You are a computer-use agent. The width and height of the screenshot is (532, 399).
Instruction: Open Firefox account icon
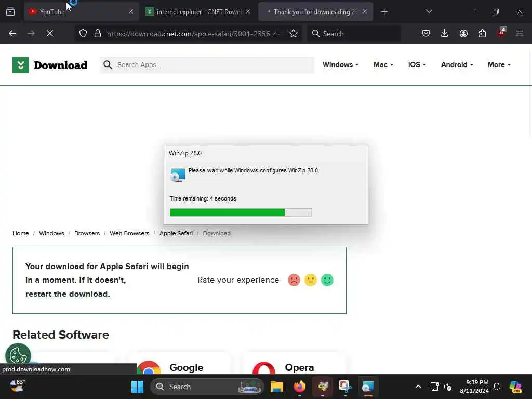463,34
